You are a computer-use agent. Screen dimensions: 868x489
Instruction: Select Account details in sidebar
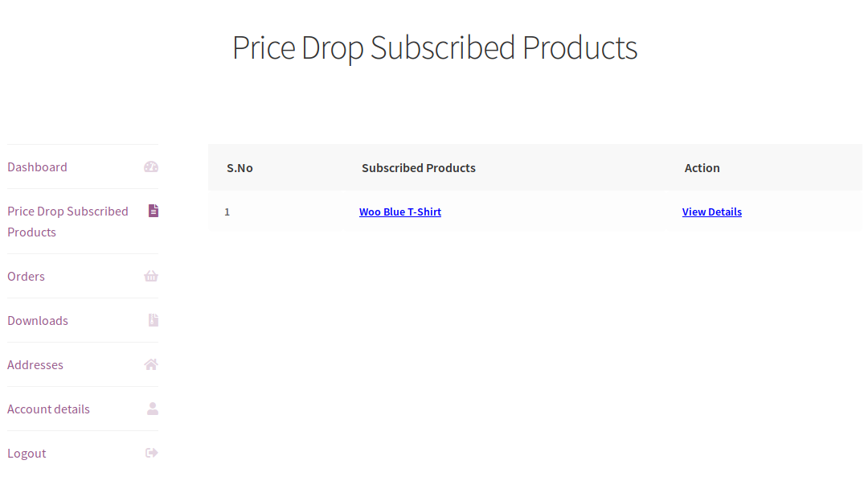[x=48, y=409]
